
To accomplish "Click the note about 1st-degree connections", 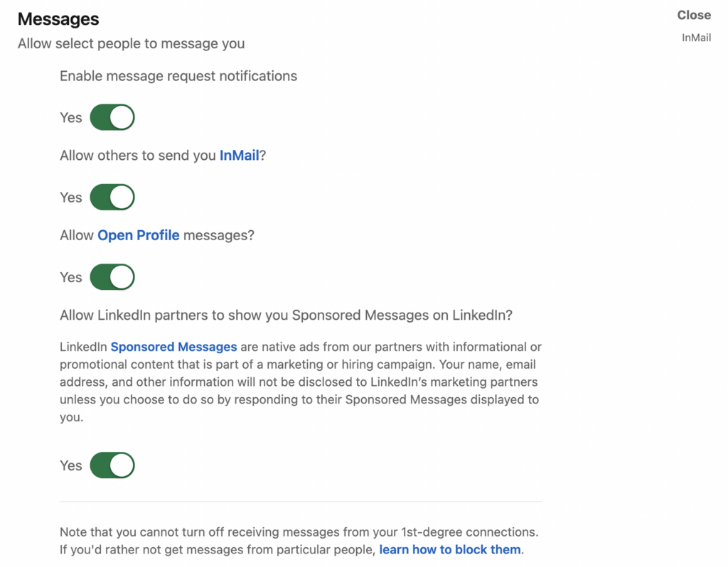I will [x=299, y=531].
